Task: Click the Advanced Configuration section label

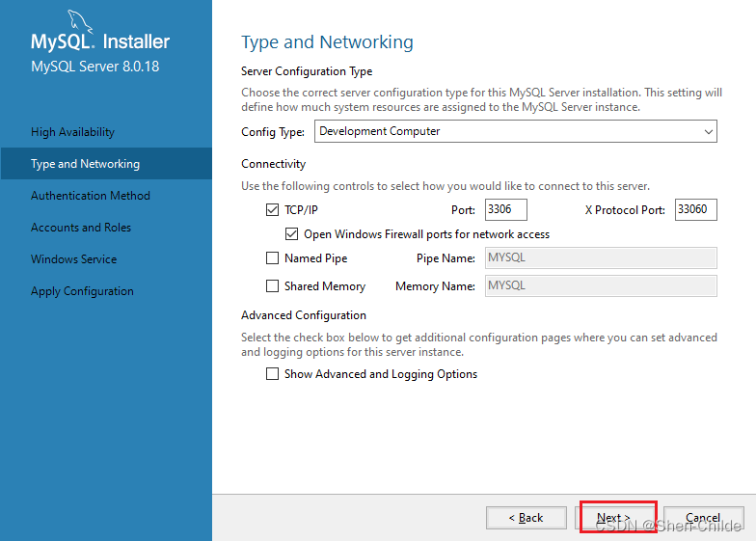Action: pyautogui.click(x=304, y=315)
